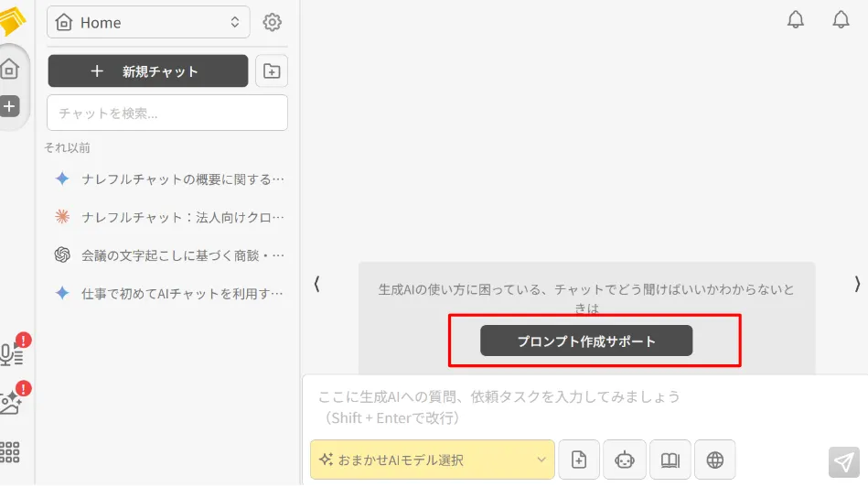Click the Home icon in the left rail
The height and width of the screenshot is (487, 868).
point(9,69)
